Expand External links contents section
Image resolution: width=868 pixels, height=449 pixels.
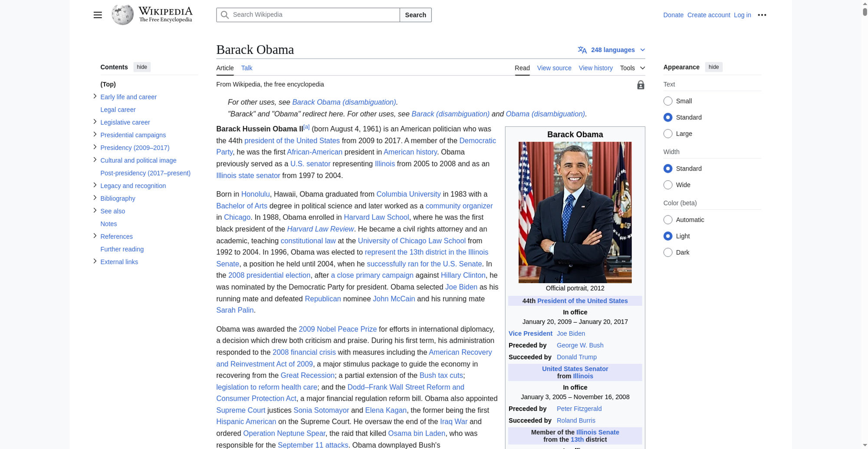tap(95, 261)
